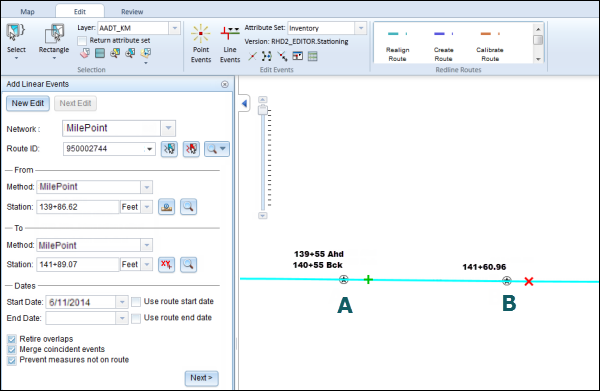600x391 pixels.
Task: Check Use route start date
Action: (136, 302)
